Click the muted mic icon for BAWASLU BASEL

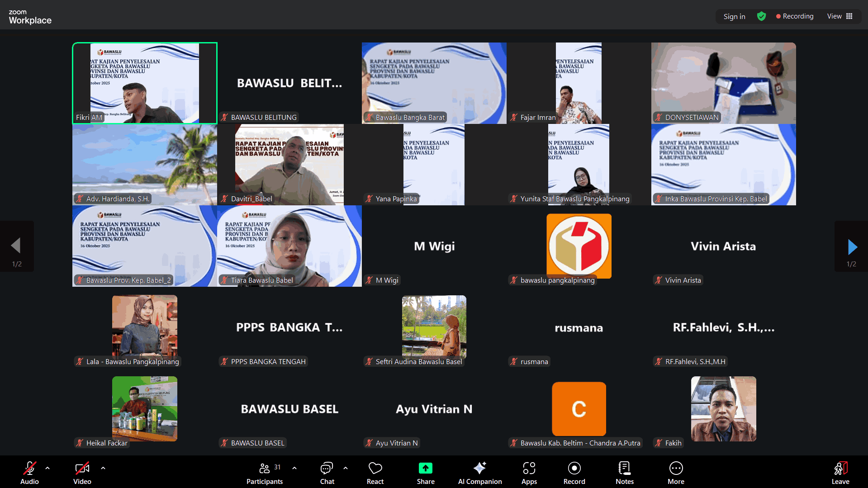[224, 443]
